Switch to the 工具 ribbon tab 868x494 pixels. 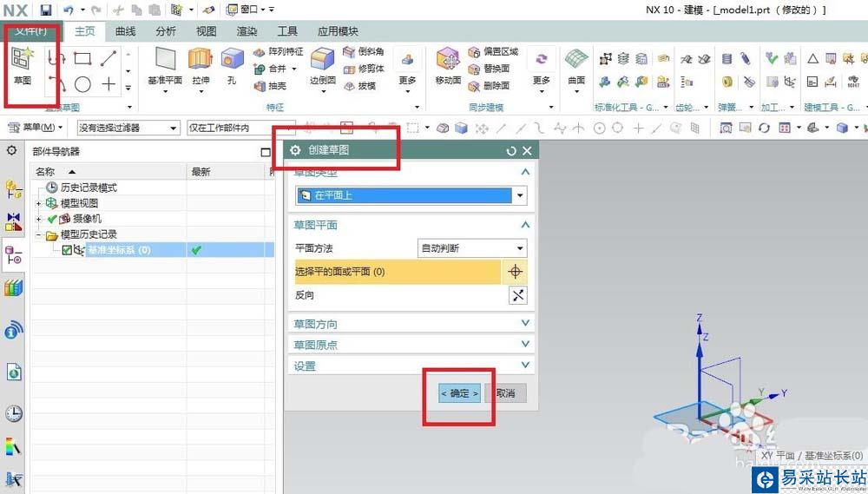coord(287,31)
